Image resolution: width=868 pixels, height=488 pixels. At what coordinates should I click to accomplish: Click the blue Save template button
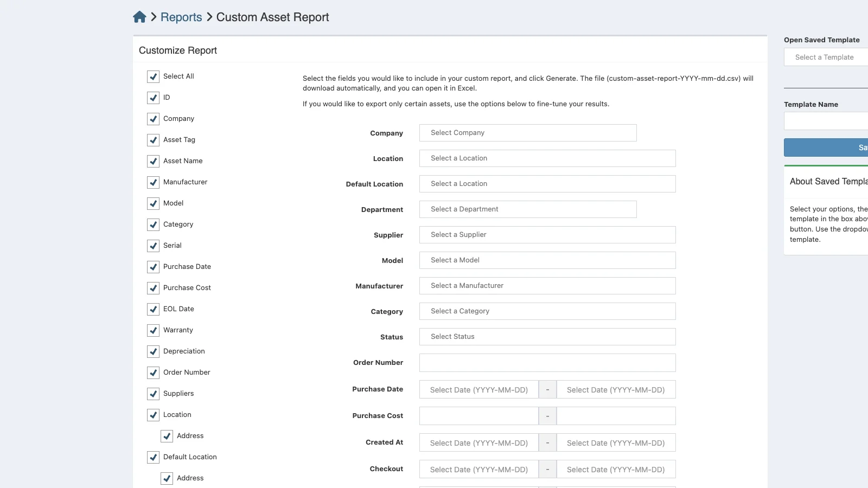click(826, 147)
